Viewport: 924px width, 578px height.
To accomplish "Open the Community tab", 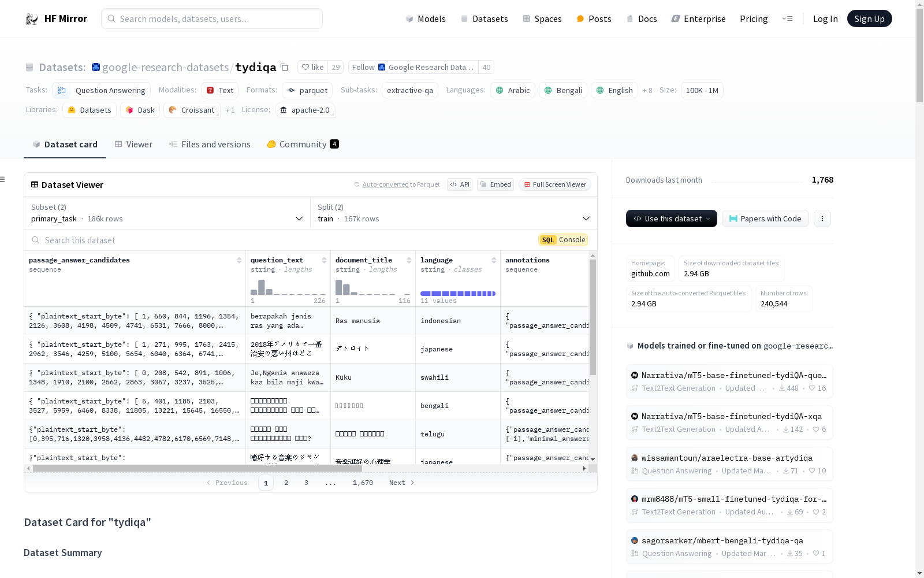I will [303, 144].
